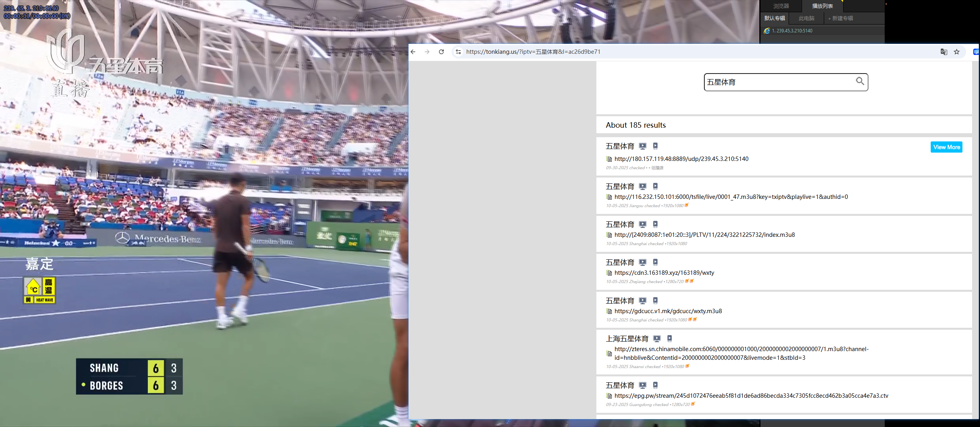Click the gdcucc.v1.mk wxty.m3u8 link text
Image resolution: width=980 pixels, height=427 pixels.
pyautogui.click(x=668, y=311)
